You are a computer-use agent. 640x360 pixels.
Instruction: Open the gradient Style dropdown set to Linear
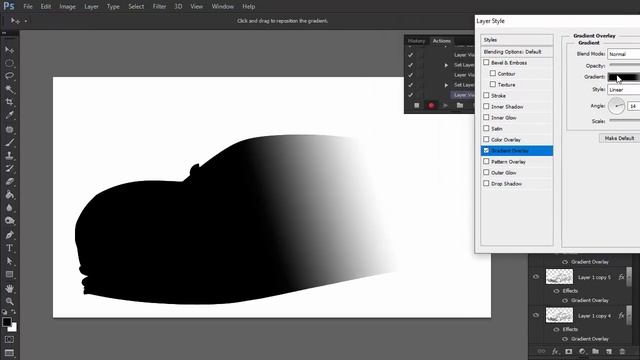[624, 90]
